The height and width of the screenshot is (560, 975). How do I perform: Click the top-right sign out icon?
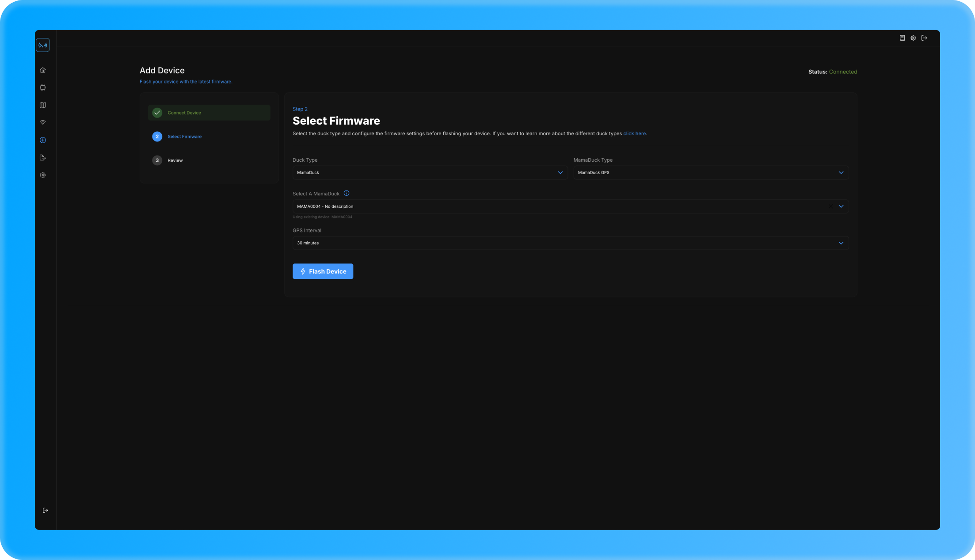click(924, 38)
